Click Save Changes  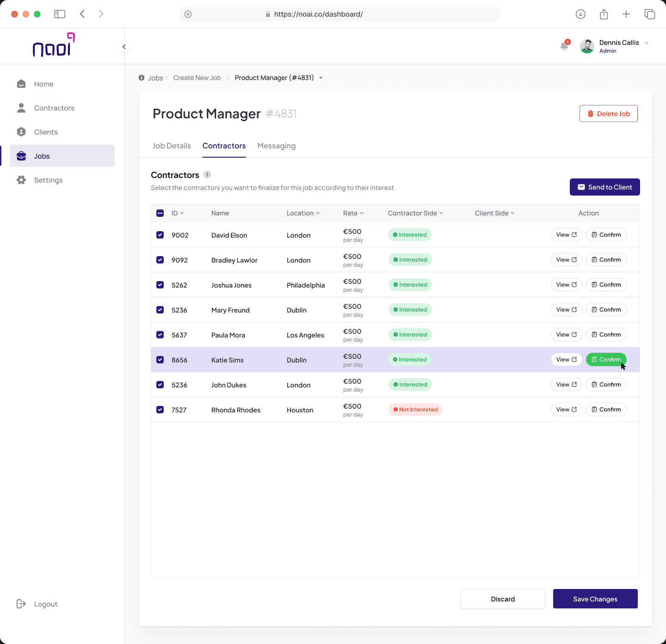595,599
